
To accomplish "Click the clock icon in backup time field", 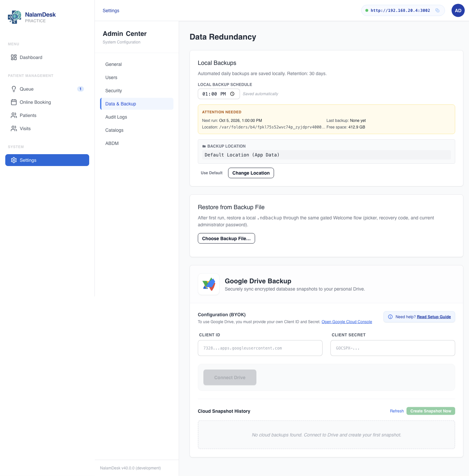I will click(232, 94).
